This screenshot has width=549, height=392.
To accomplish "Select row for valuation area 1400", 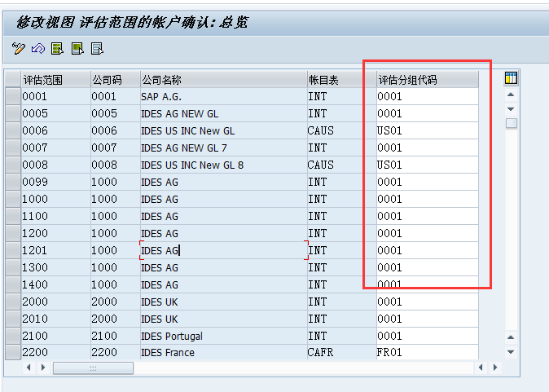I will pos(13,284).
